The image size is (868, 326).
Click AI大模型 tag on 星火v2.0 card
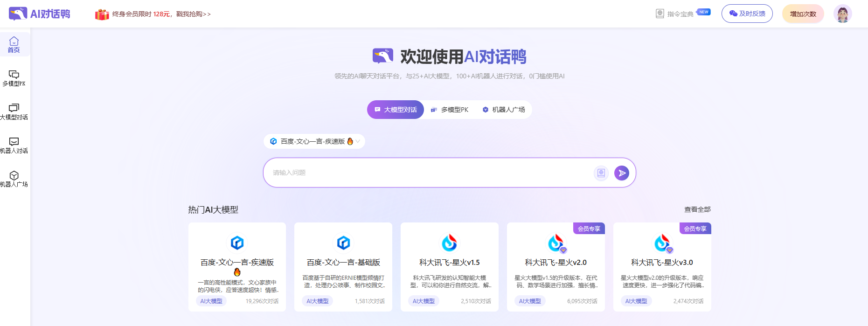pyautogui.click(x=530, y=301)
